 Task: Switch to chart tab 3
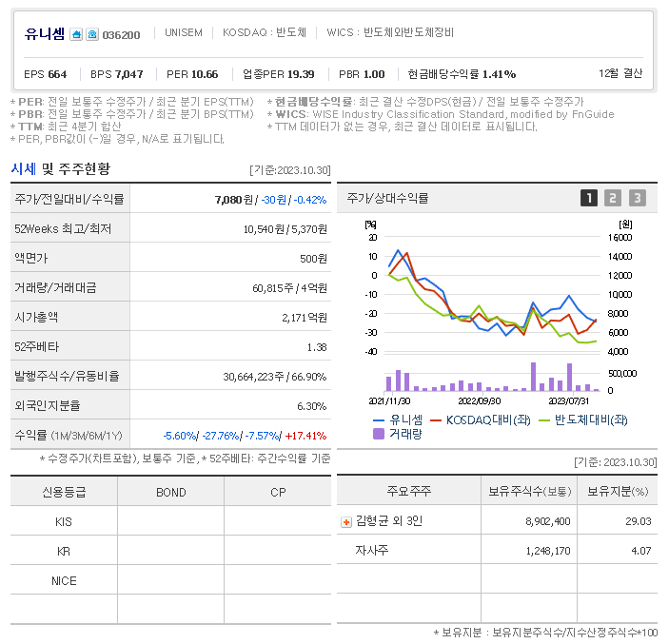pos(638,198)
